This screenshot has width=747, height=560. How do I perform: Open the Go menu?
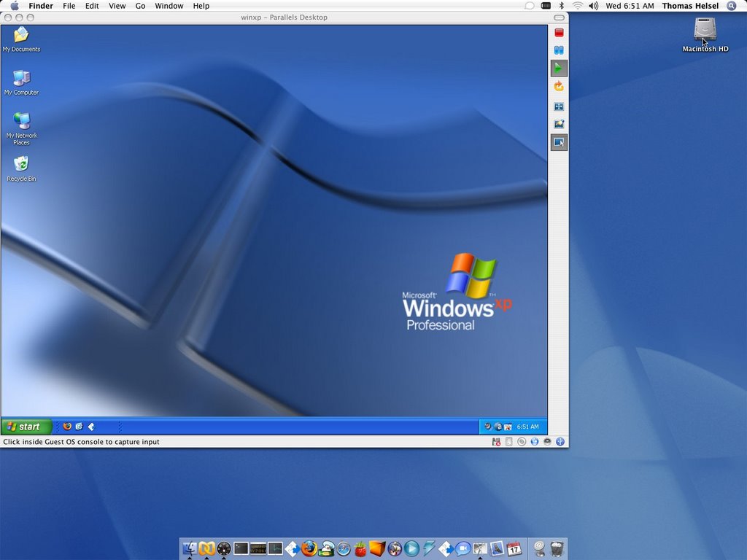pyautogui.click(x=141, y=6)
